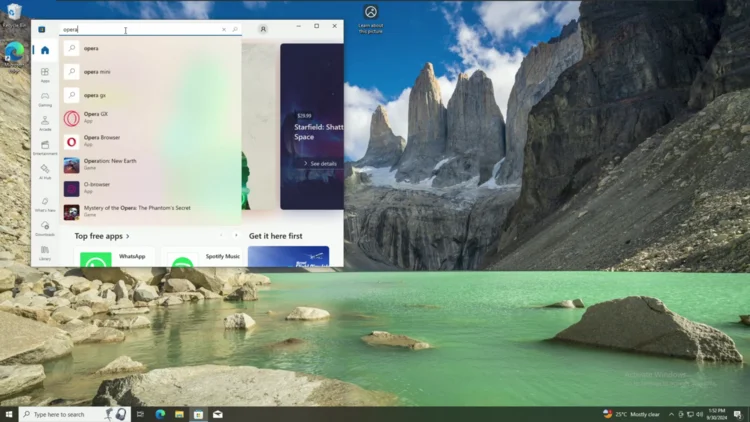Open the Apps section in the sidebar
This screenshot has height=422, width=750.
45,75
